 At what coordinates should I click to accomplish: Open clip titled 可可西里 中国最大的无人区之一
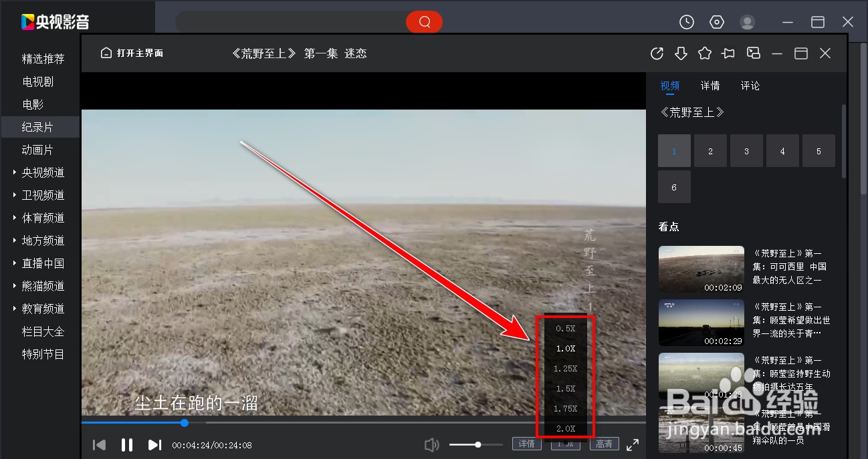pos(790,267)
